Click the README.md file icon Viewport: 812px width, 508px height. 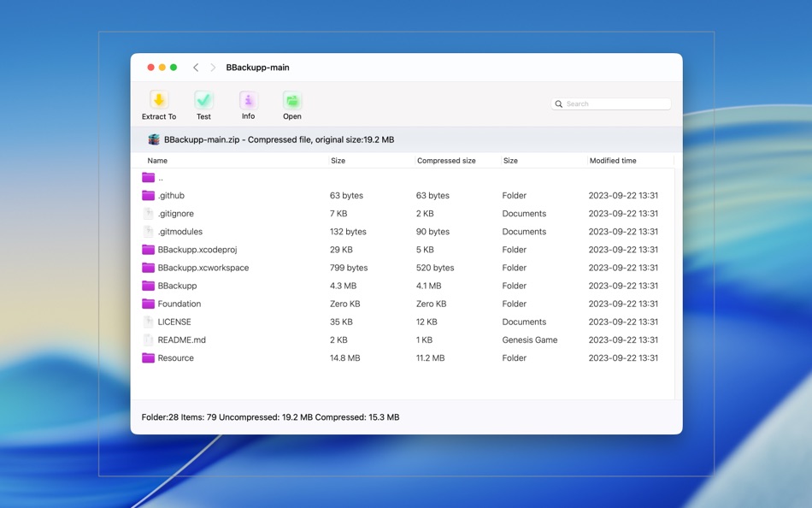(149, 340)
